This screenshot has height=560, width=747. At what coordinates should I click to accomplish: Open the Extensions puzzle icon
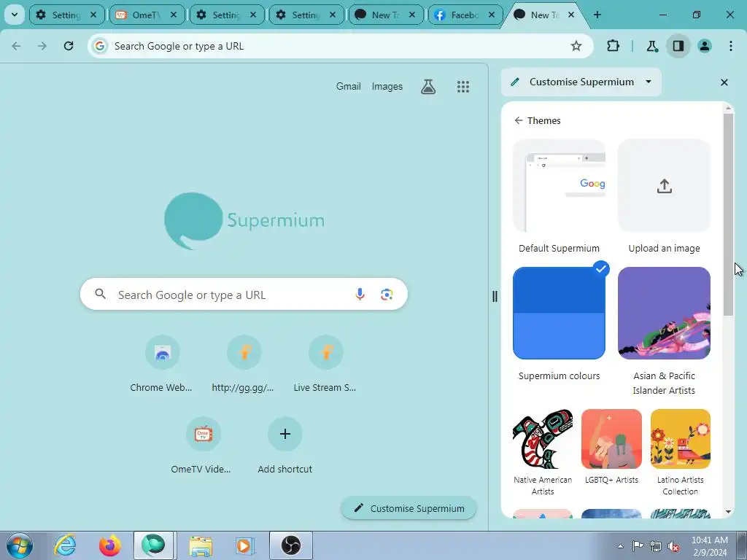coord(613,46)
